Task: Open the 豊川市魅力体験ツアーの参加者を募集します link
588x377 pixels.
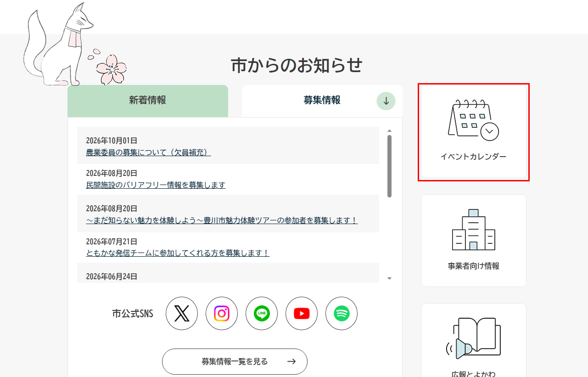Action: 222,220
